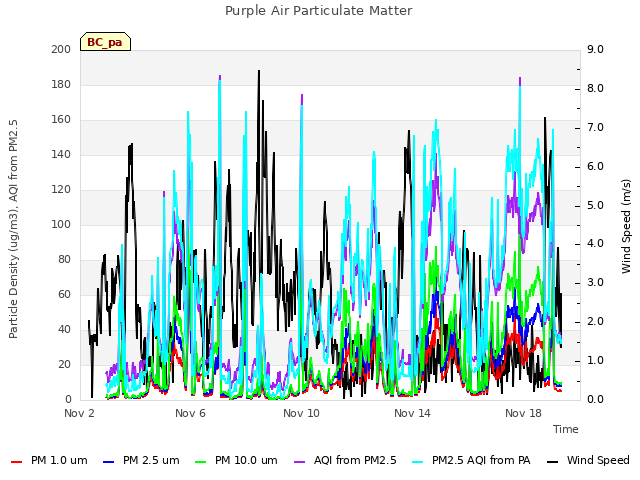640x480 pixels.
Task: Click the red PM 1.0 um legend swatch
Action: point(16,462)
